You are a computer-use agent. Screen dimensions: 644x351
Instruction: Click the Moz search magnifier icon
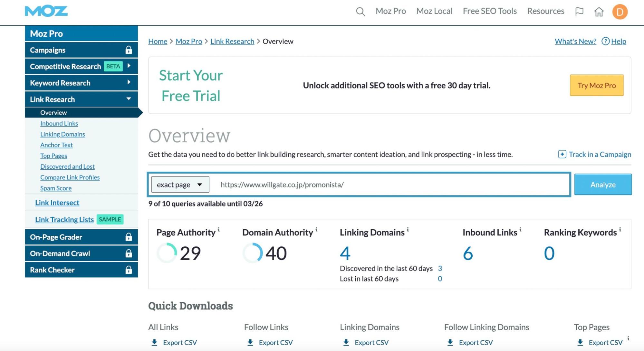361,12
